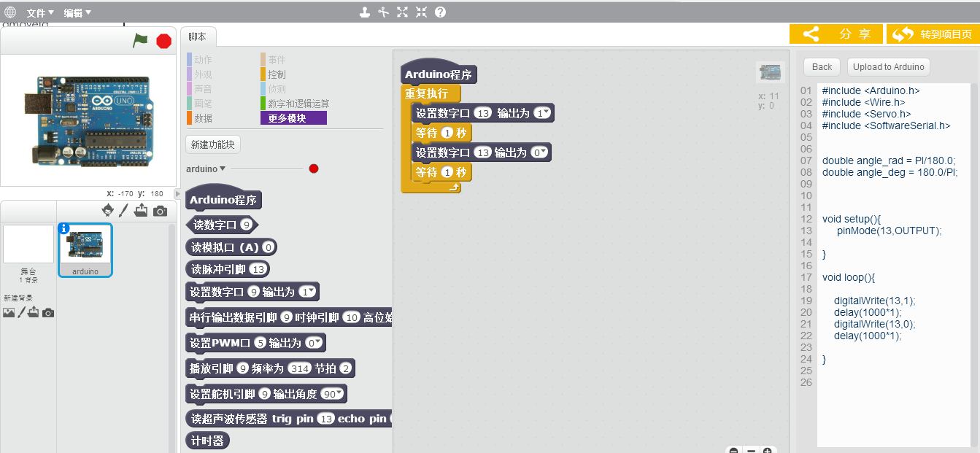Click the 计时器 block
The width and height of the screenshot is (980, 453).
[207, 441]
